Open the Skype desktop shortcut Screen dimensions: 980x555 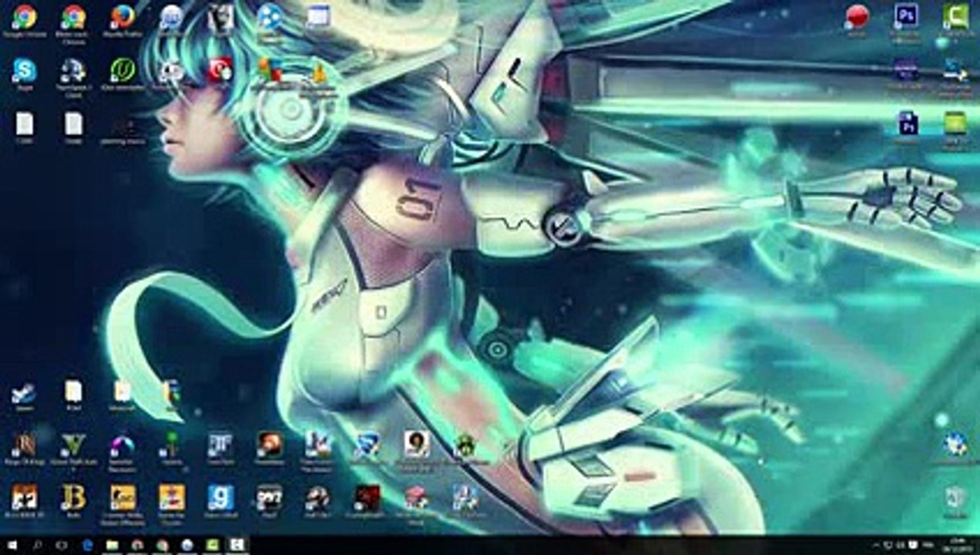click(24, 70)
